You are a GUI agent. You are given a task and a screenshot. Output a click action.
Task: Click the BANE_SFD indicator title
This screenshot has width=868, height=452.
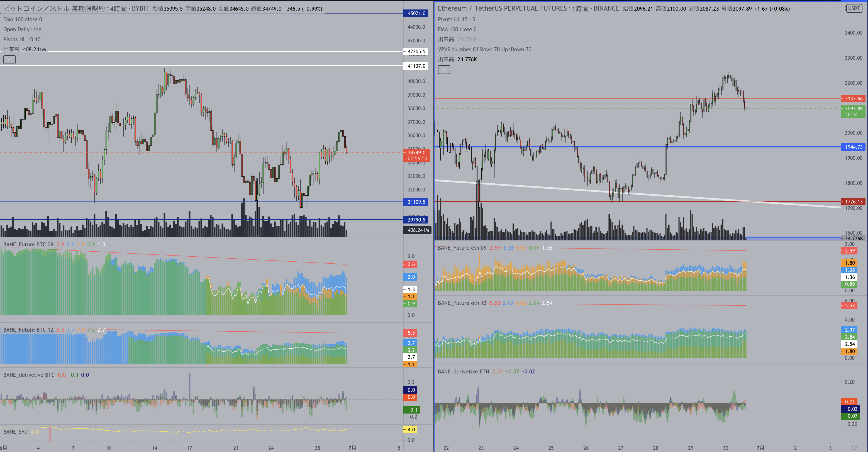(16, 432)
